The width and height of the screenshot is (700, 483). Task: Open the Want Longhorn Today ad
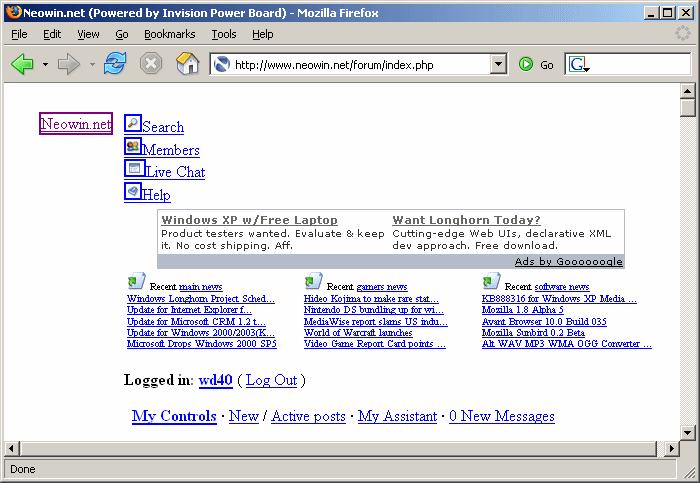pos(466,220)
